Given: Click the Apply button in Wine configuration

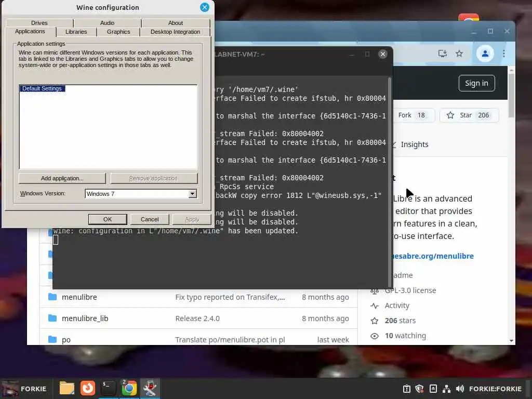Looking at the screenshot, I should click(x=192, y=219).
